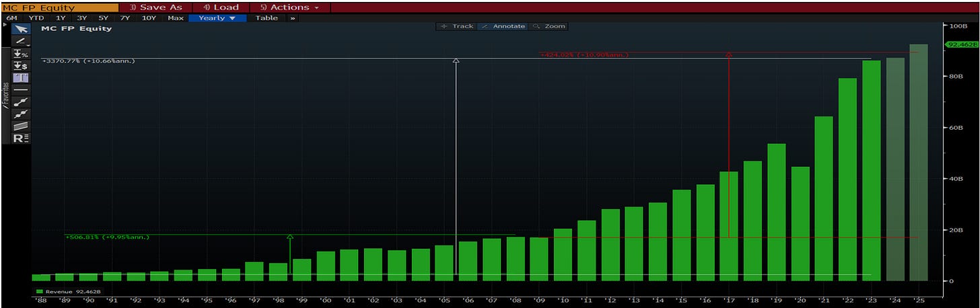
Task: Click the '19 revenue bar
Action: point(776,213)
